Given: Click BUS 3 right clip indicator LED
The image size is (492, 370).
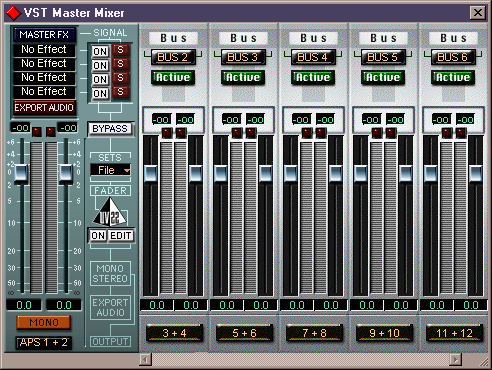Looking at the screenshot, I should [x=251, y=133].
